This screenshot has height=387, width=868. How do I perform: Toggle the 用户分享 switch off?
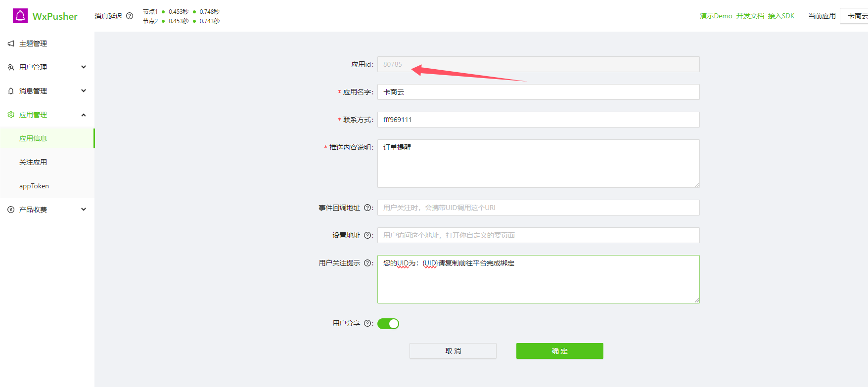[x=388, y=324]
